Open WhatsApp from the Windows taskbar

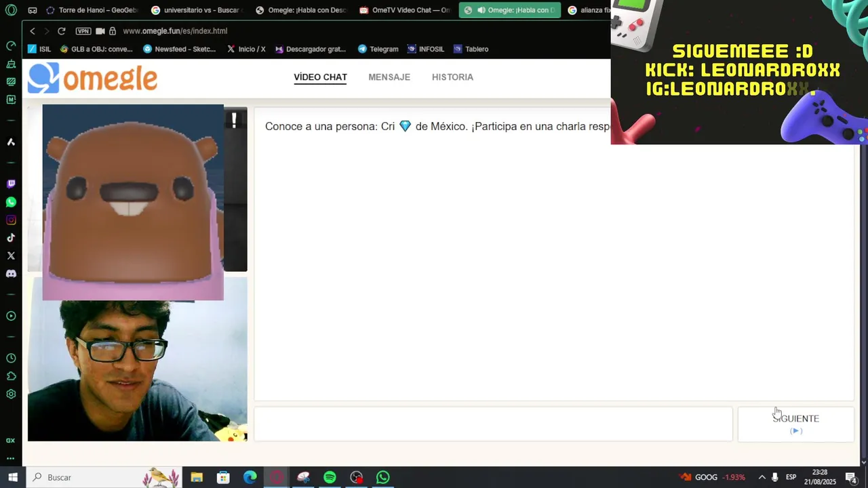(383, 477)
